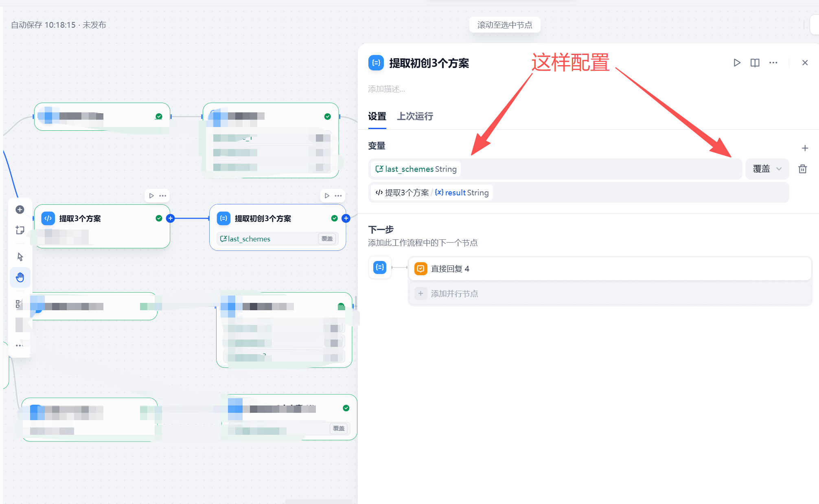
Task: Open documentation via book icon in panel header
Action: tap(755, 63)
